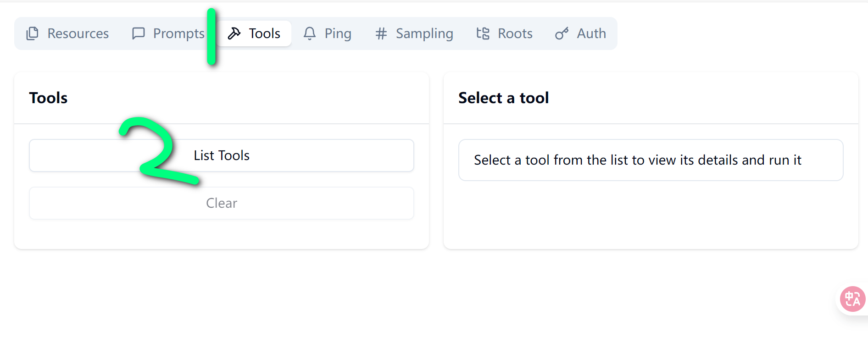
Task: Click the "Select a tool" panel heading
Action: click(503, 98)
